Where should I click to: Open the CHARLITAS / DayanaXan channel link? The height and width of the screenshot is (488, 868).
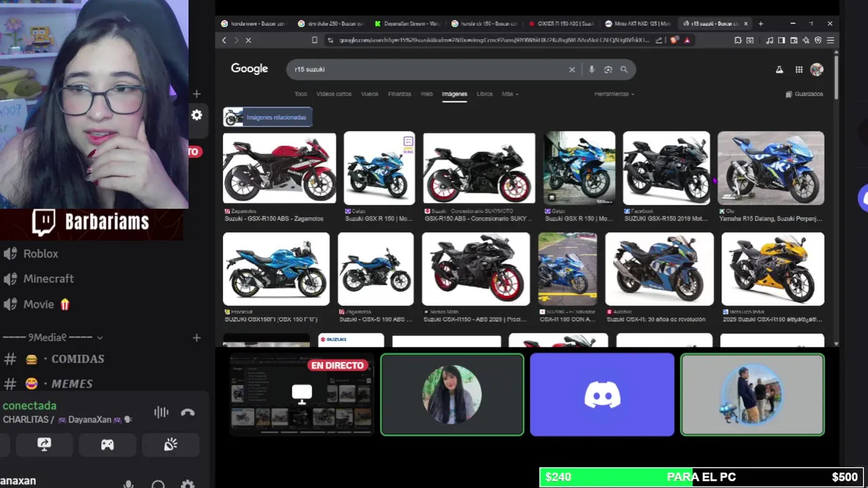tap(67, 420)
